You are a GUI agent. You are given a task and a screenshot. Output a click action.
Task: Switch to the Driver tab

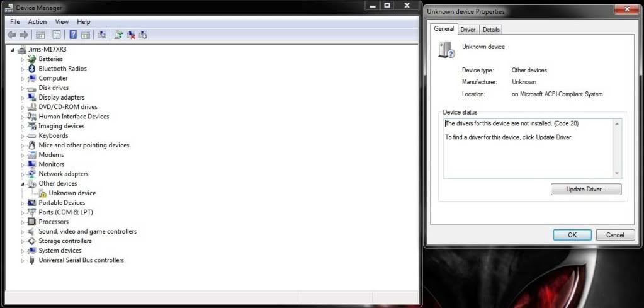coord(468,30)
